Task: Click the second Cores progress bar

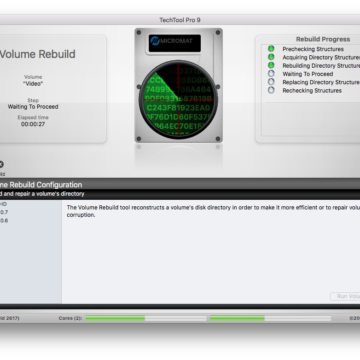Action: point(270,318)
